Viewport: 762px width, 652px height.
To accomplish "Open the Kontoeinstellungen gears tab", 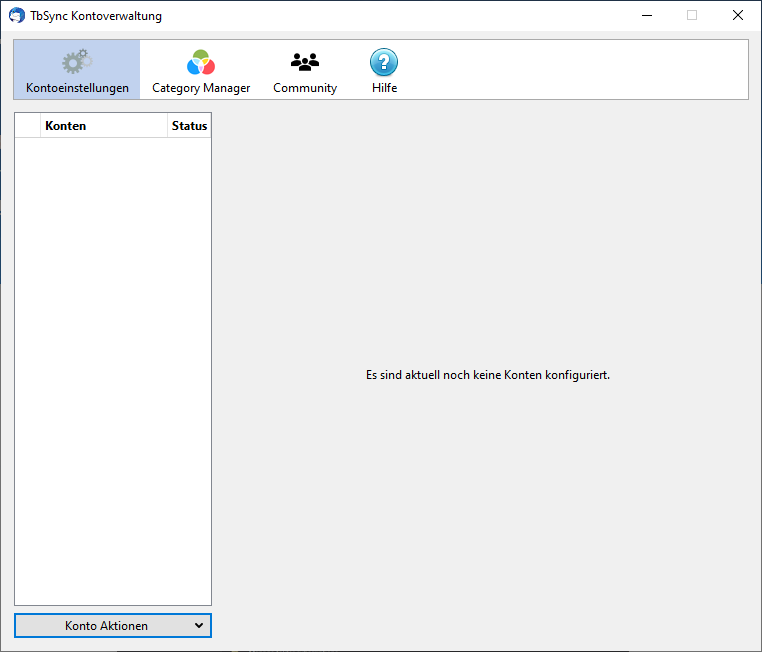I will pyautogui.click(x=77, y=70).
